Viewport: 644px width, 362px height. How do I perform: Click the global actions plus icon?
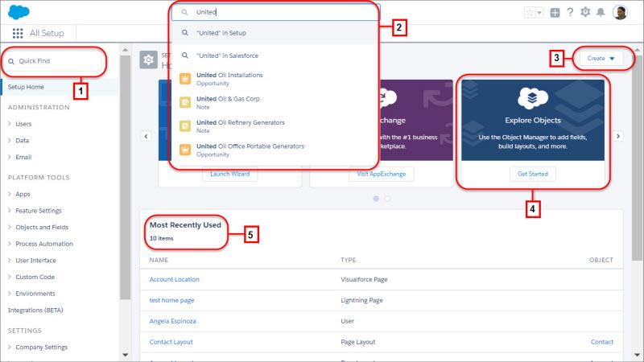(x=555, y=13)
